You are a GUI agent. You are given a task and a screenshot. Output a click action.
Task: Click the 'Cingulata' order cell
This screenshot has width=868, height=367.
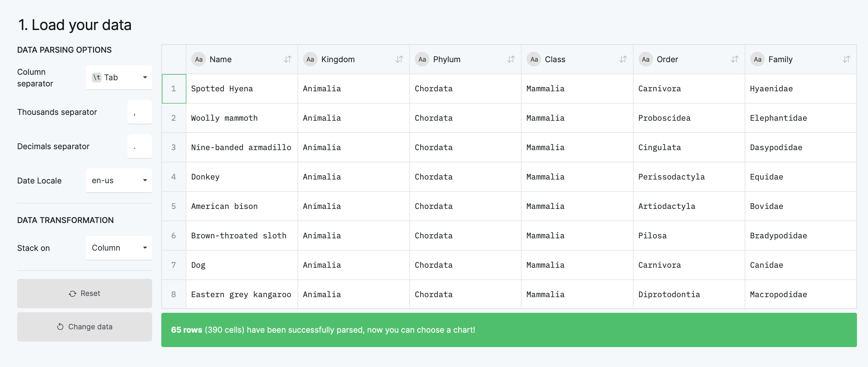click(689, 147)
